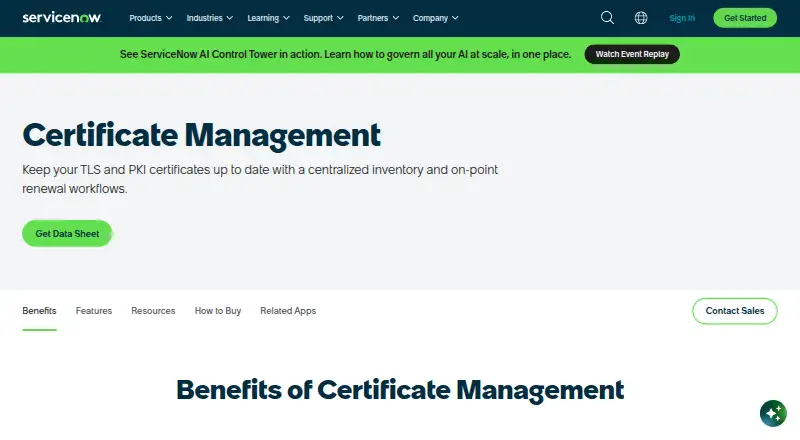Open the search magnifier icon
This screenshot has width=800, height=440.
tap(607, 18)
